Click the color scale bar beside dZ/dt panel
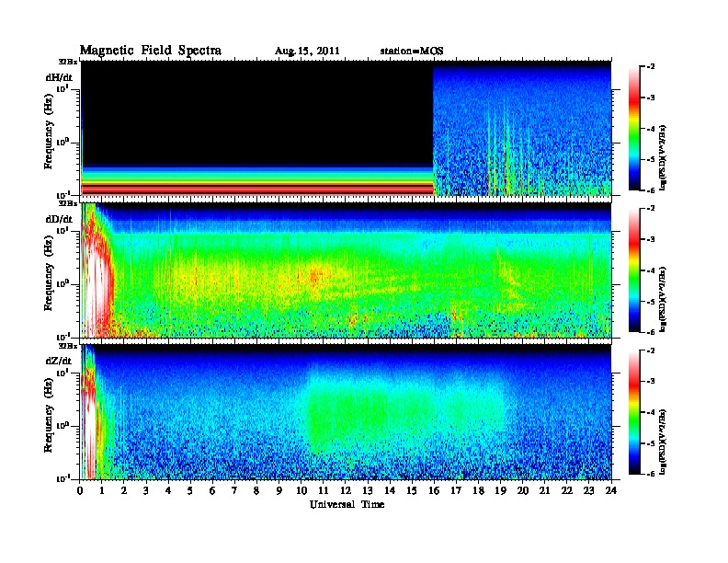728x563 pixels. 634,412
